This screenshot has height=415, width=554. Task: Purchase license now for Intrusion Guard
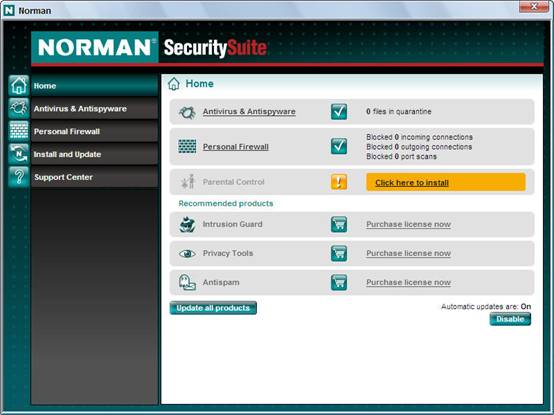click(x=408, y=224)
